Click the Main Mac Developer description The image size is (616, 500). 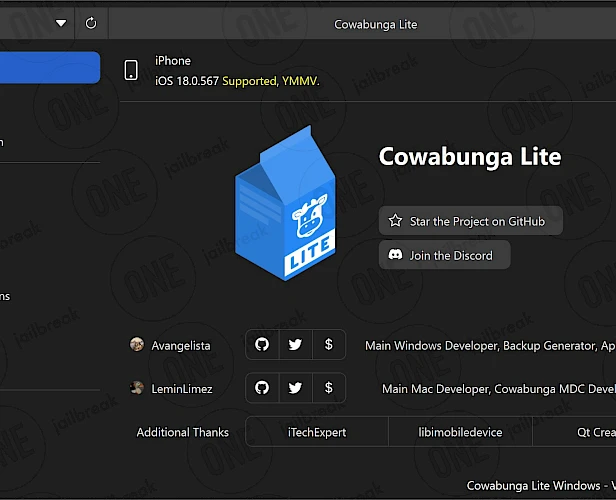coord(499,389)
